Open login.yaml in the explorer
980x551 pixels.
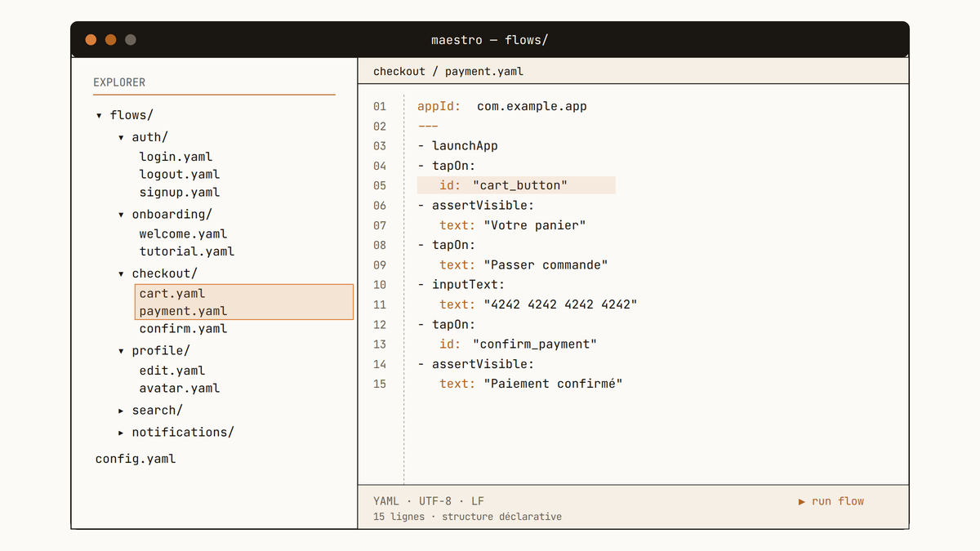pos(176,157)
